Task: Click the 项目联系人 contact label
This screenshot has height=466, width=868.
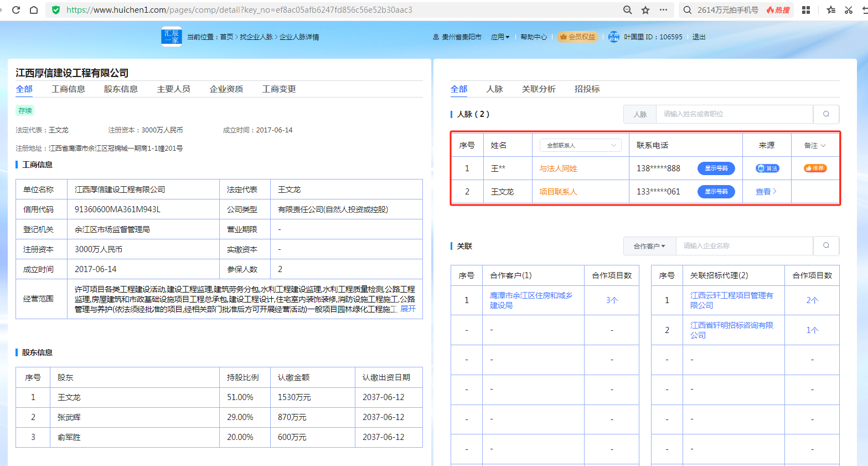Action: tap(558, 192)
